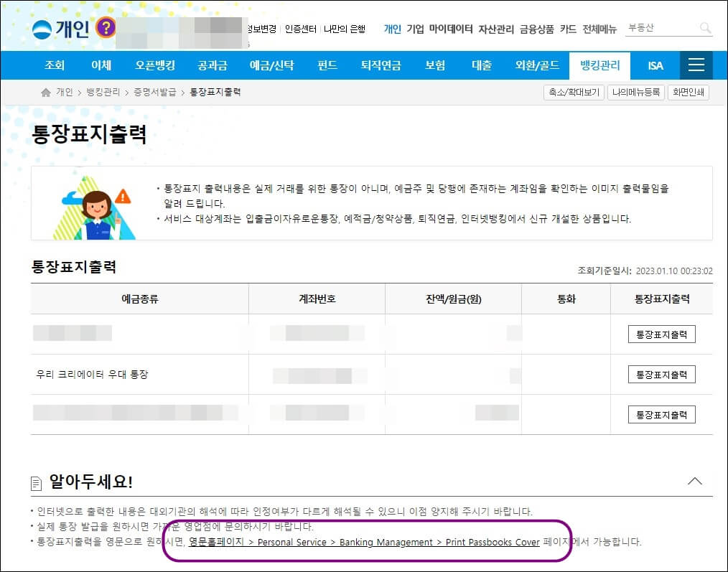The height and width of the screenshot is (572, 728).
Task: Open the 펀드 navigation tab
Action: [326, 65]
